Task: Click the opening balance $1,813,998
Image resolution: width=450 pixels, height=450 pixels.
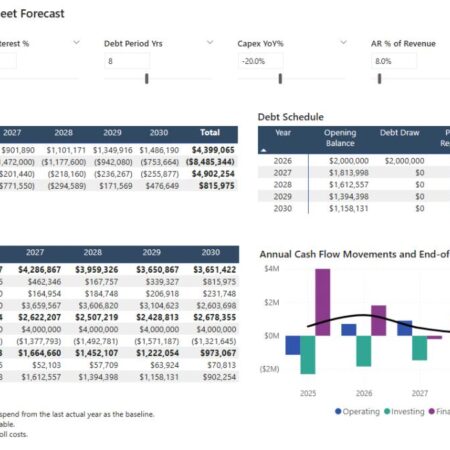Action: pyautogui.click(x=349, y=173)
